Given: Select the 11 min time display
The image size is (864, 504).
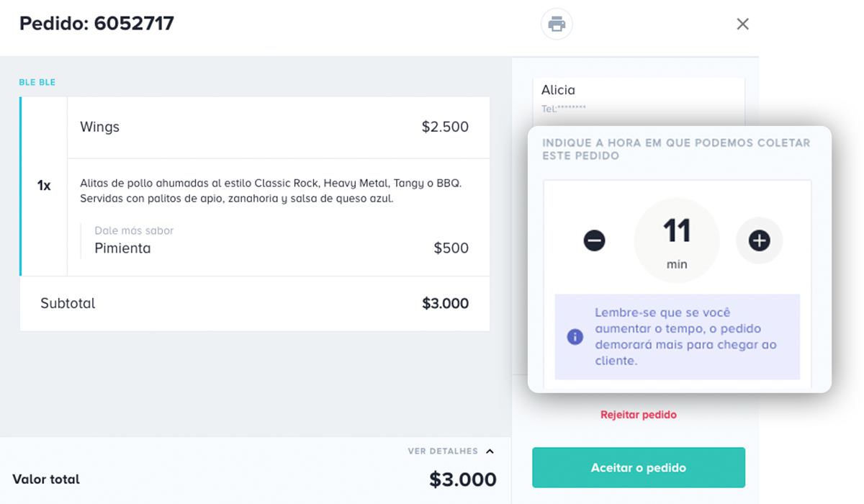Looking at the screenshot, I should pyautogui.click(x=677, y=240).
